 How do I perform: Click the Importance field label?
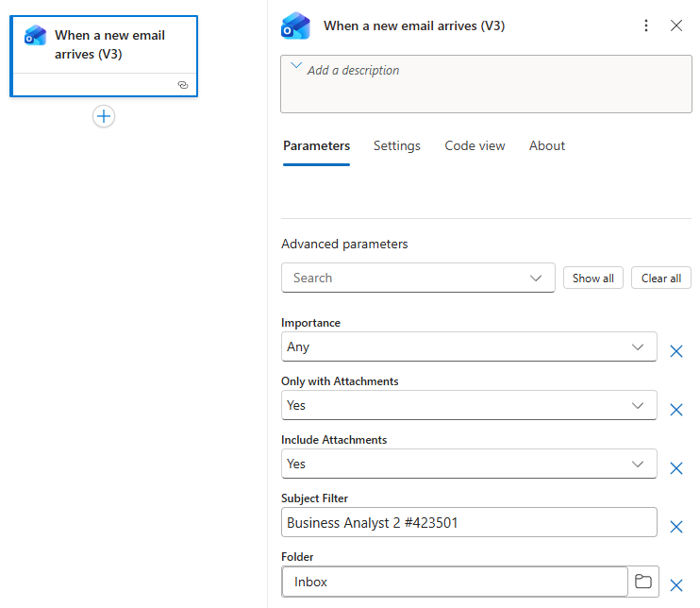[x=310, y=323]
